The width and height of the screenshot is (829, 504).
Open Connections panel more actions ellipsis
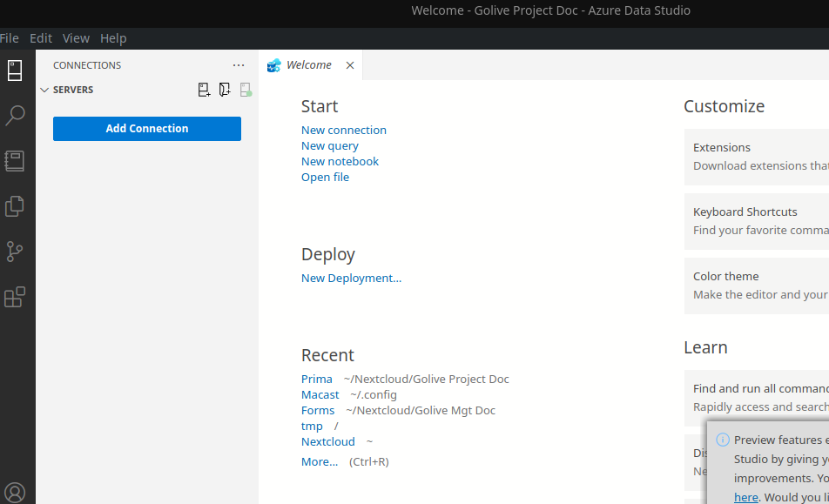pos(239,65)
